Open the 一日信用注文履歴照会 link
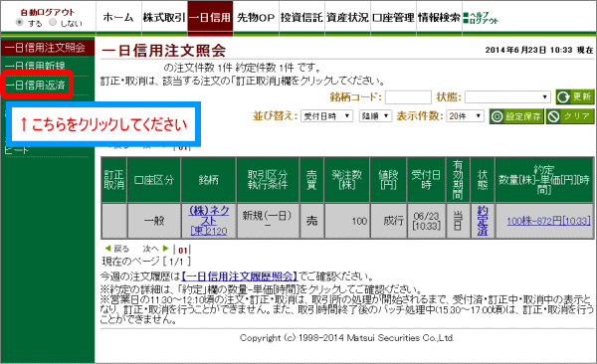597x364 pixels. 240,275
